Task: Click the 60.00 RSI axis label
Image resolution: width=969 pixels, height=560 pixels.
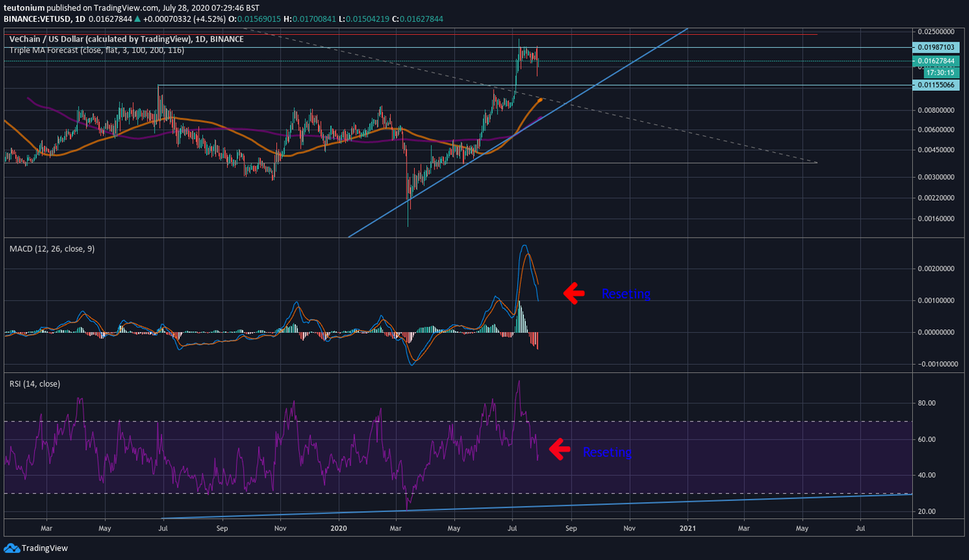Action: click(x=927, y=440)
